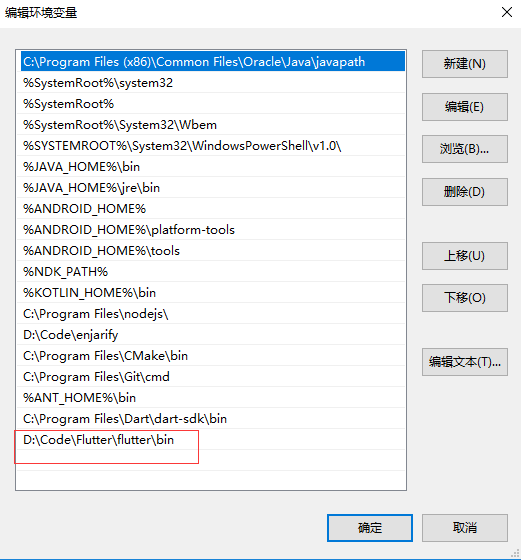
Task: Click the 下移(O) move down button
Action: click(x=465, y=298)
